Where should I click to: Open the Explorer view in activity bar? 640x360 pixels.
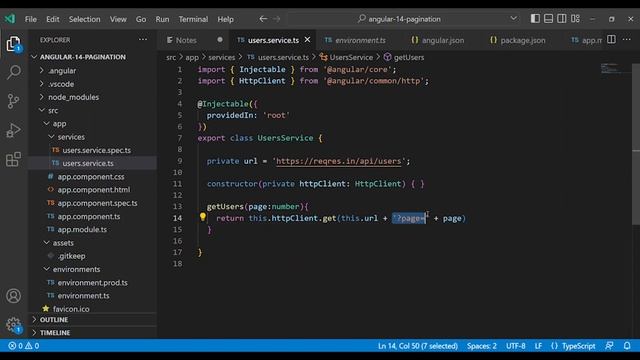[x=13, y=44]
